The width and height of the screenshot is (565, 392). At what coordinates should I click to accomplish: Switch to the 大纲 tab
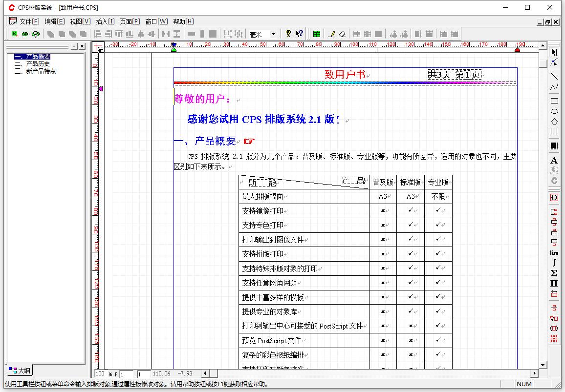click(x=20, y=371)
